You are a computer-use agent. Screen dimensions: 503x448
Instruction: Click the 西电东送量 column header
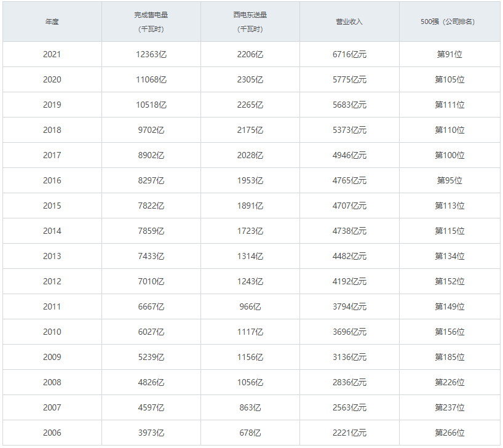(x=250, y=22)
